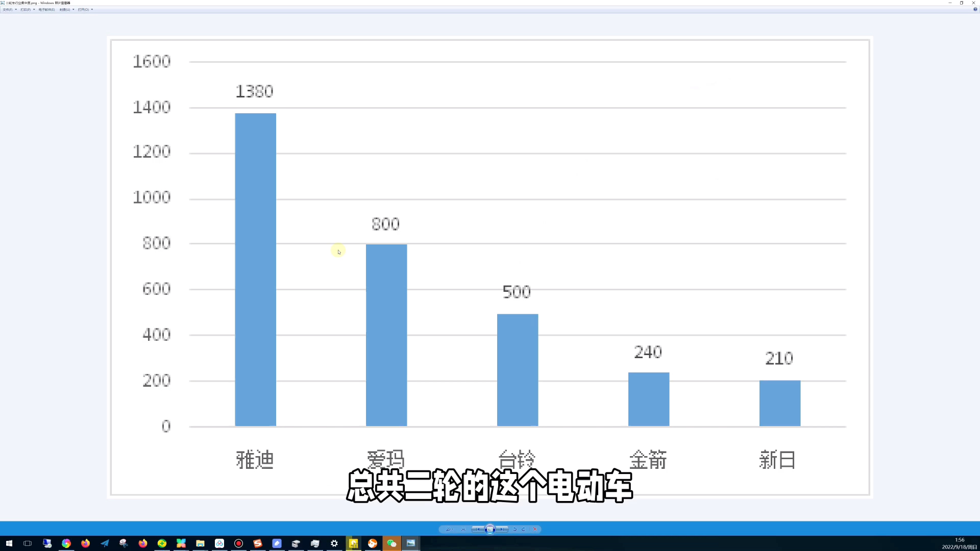Rotate the image counterclockwise
The width and height of the screenshot is (980, 551).
coord(514,529)
